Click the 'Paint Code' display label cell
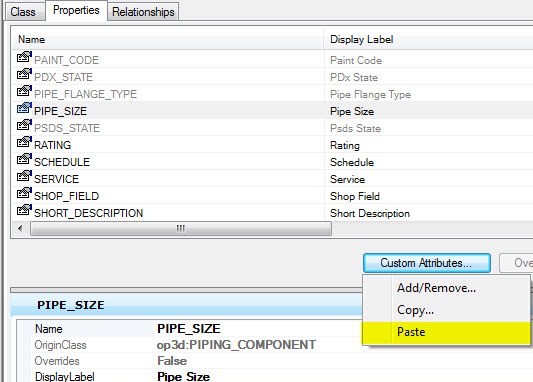533x382 pixels. 356,60
